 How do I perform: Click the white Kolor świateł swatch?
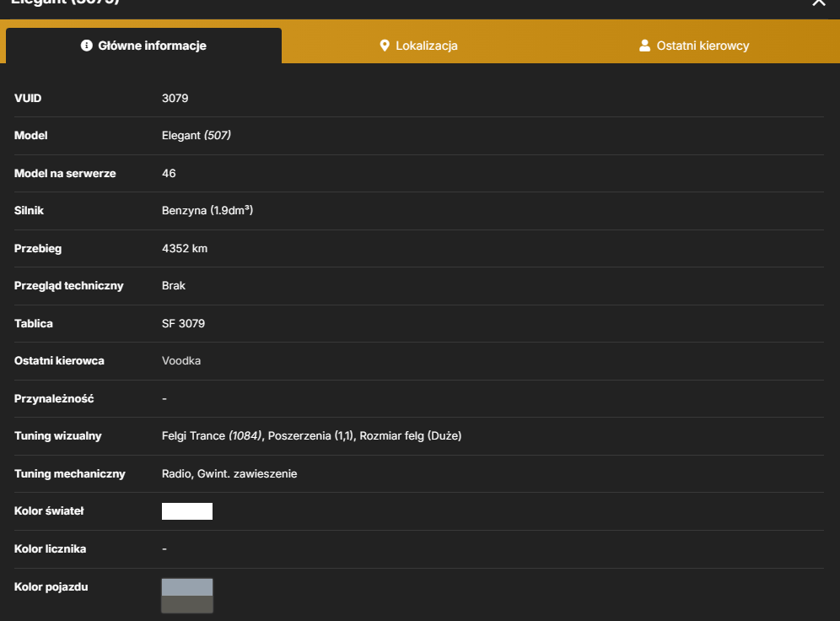187,511
